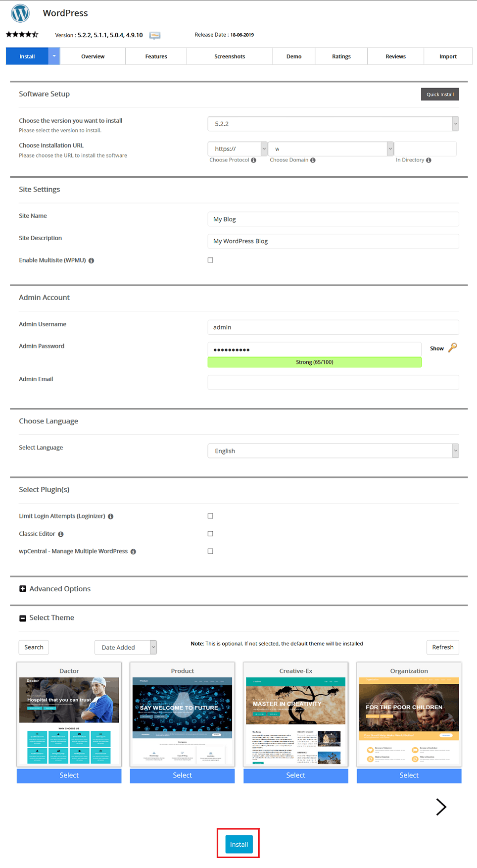
Task: Select the Dactor theme
Action: pyautogui.click(x=69, y=775)
